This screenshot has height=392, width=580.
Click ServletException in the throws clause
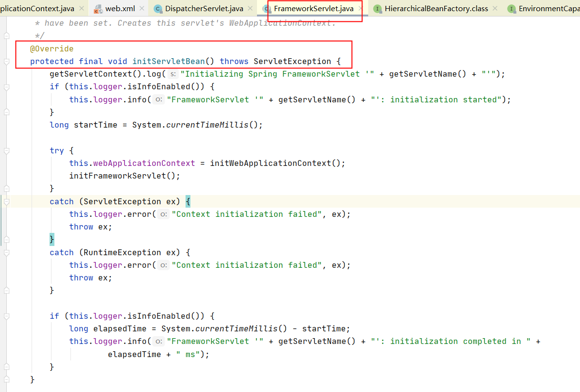[292, 61]
